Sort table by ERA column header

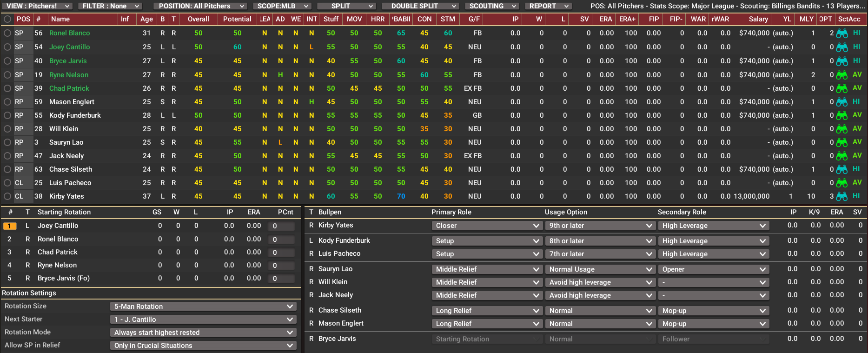(606, 19)
